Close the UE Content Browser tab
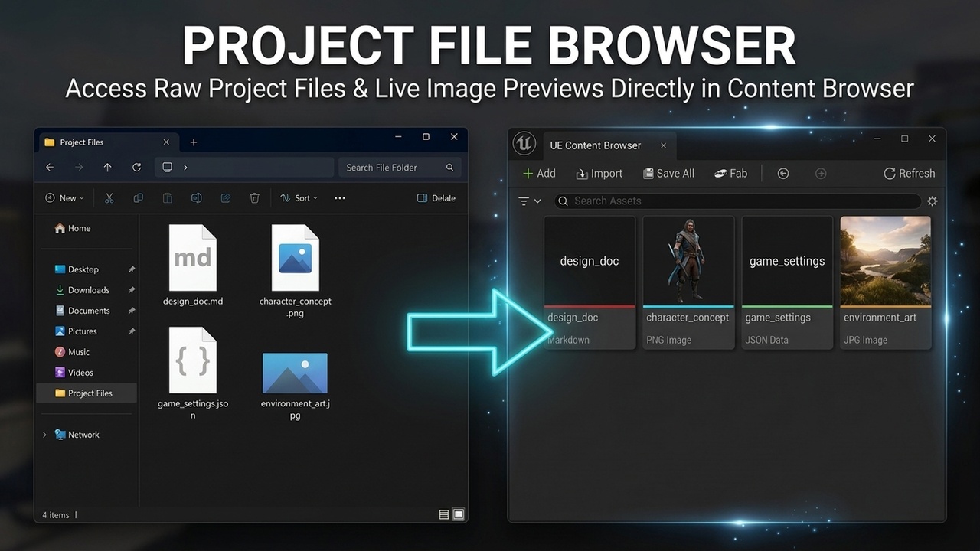 point(663,145)
